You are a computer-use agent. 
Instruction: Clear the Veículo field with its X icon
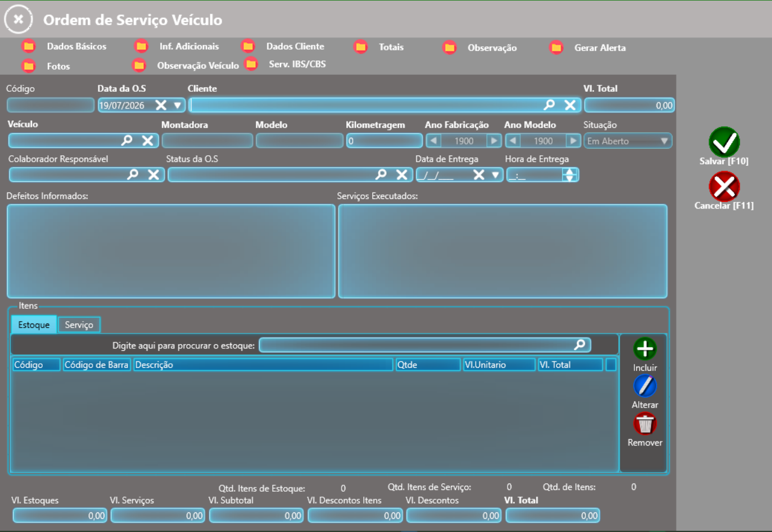pyautogui.click(x=148, y=140)
